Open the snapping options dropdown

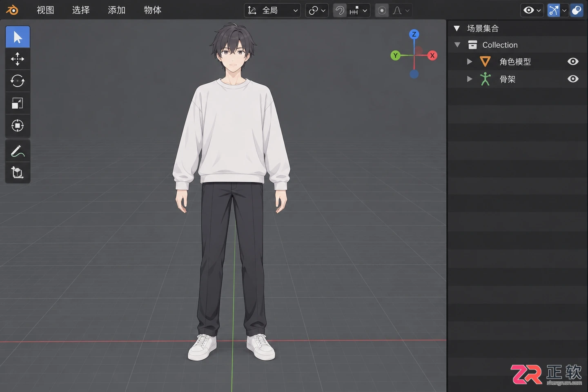pos(359,10)
